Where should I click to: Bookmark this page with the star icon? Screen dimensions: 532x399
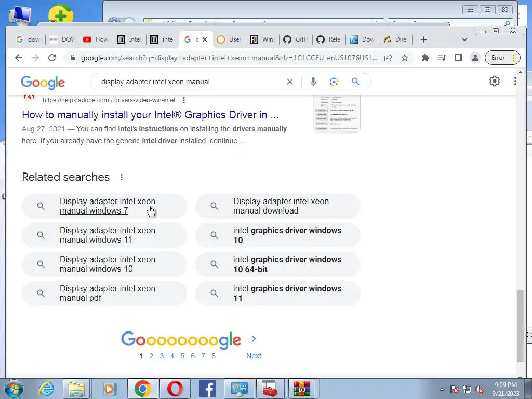pyautogui.click(x=404, y=58)
